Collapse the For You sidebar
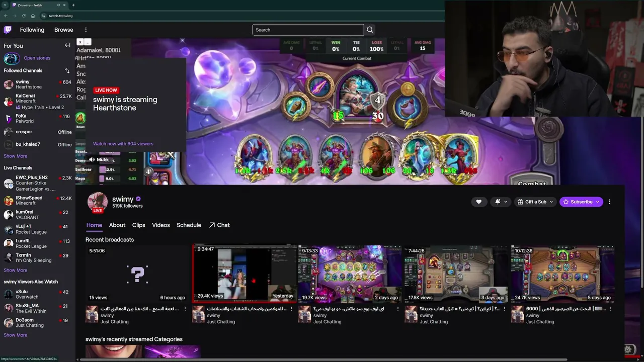 pos(67,45)
